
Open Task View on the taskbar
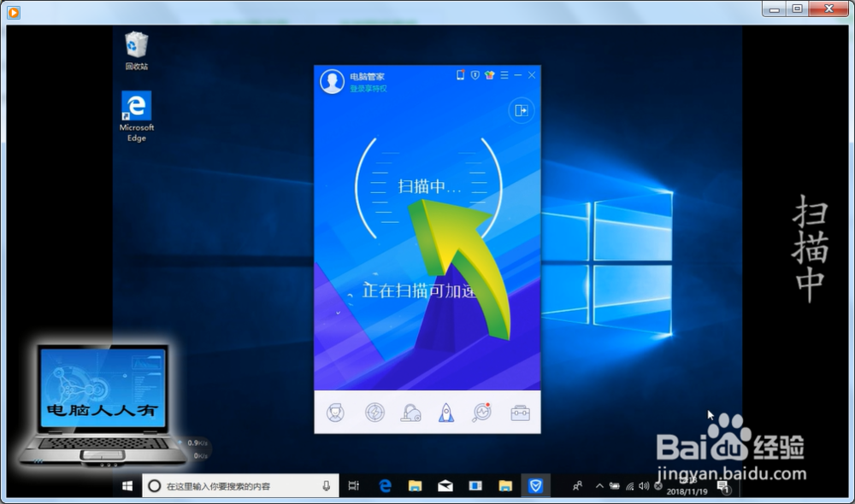(x=354, y=485)
